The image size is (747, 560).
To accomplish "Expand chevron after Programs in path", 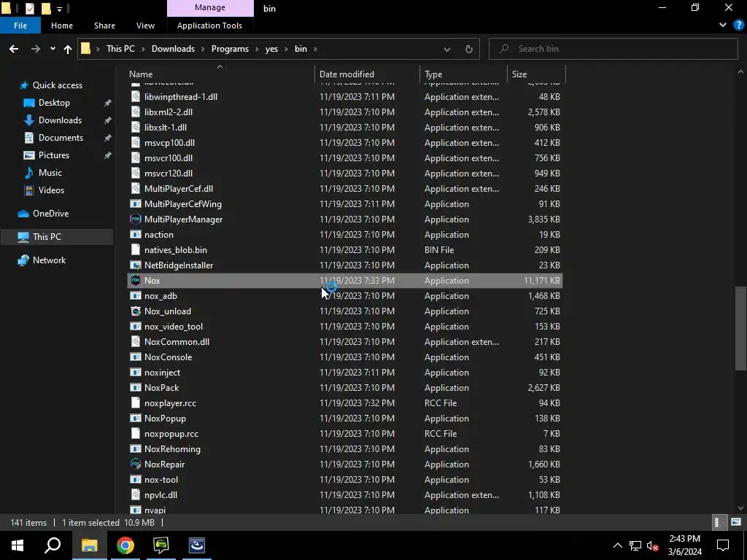I will point(258,49).
